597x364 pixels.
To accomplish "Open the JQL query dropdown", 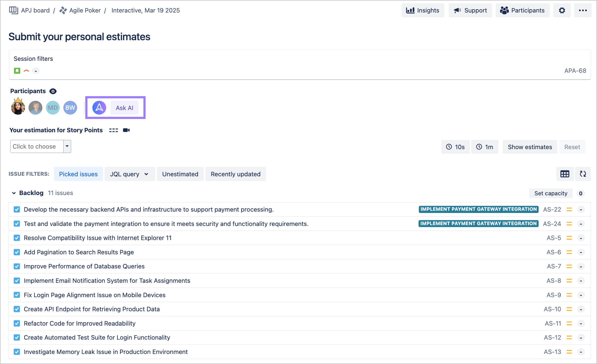I will tap(130, 174).
